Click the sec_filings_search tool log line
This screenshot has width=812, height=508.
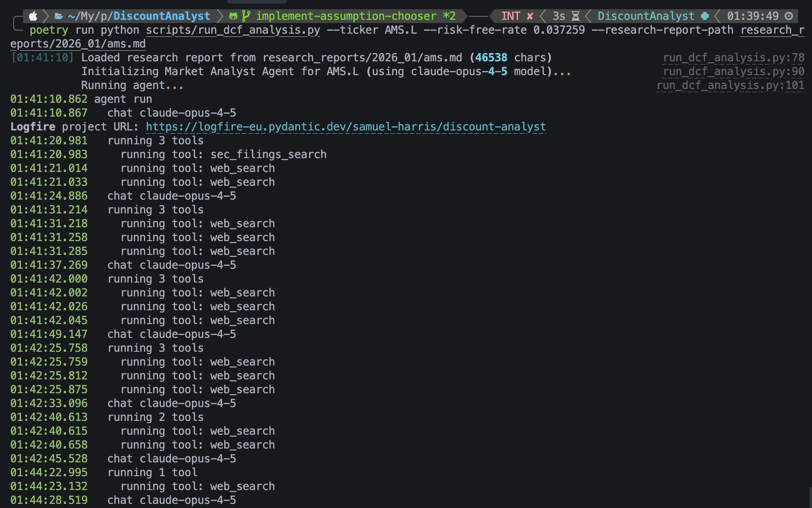click(223, 154)
